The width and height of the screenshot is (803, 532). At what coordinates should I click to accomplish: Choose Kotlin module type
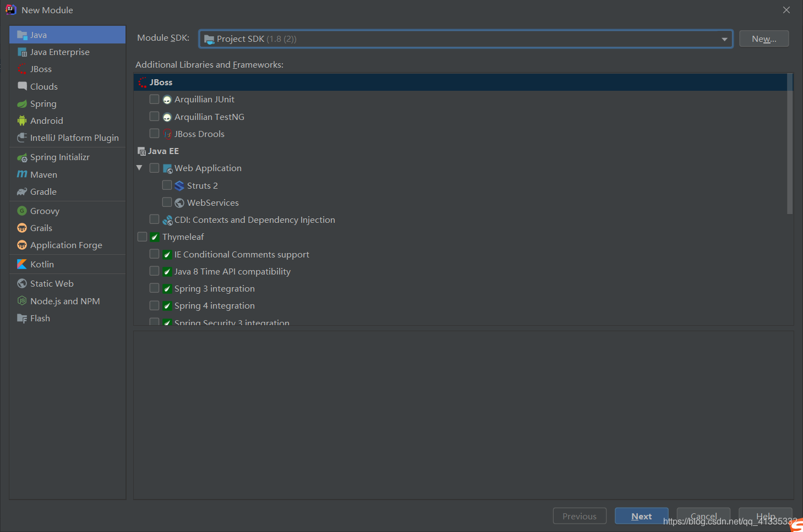click(x=67, y=264)
